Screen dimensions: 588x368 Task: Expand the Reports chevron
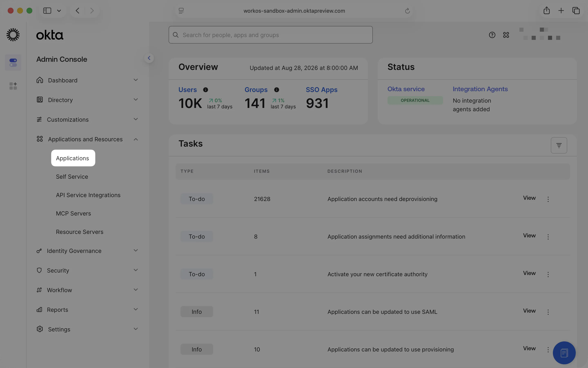(x=136, y=309)
